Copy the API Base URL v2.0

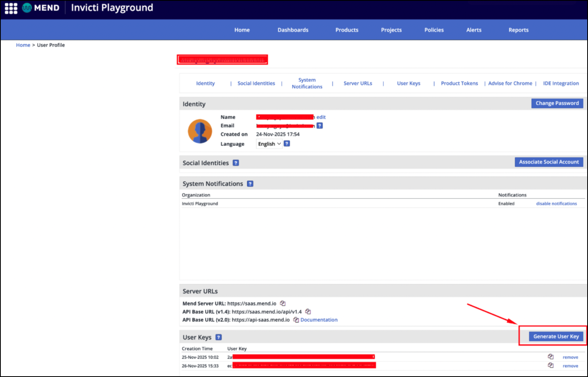tap(296, 320)
